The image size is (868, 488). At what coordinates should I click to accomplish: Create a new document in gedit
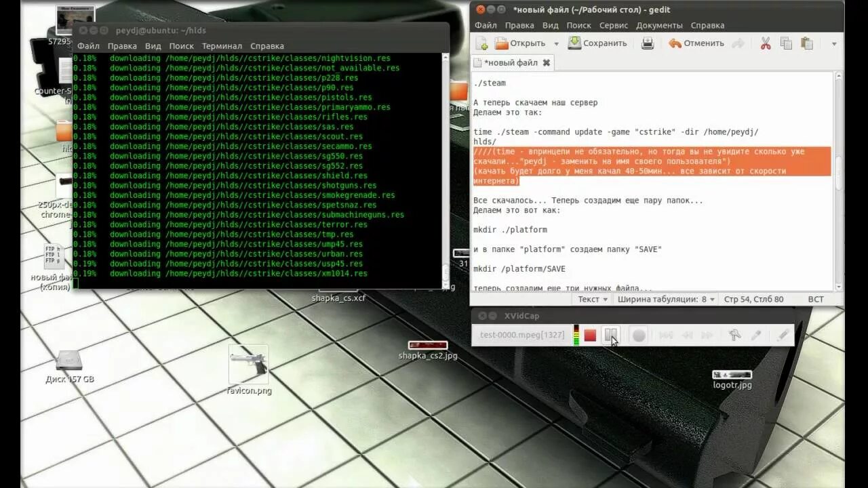click(482, 43)
